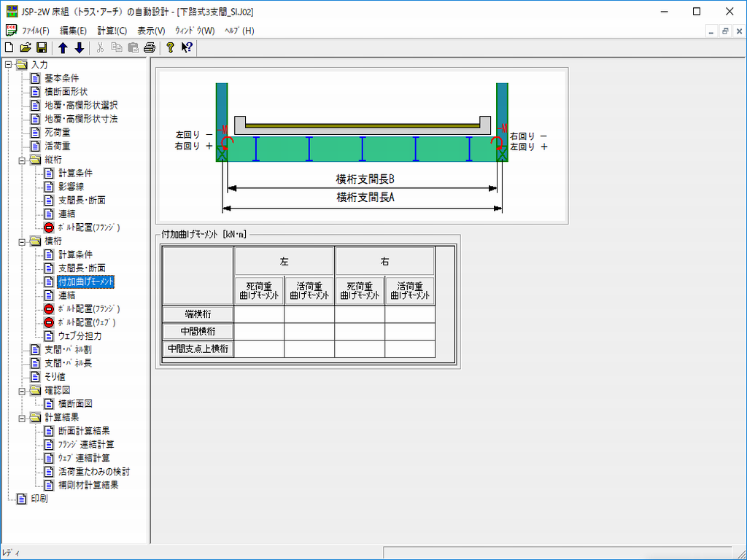Collapse the 縦桁 tree node
Viewport: 747px width, 560px height.
(x=22, y=160)
